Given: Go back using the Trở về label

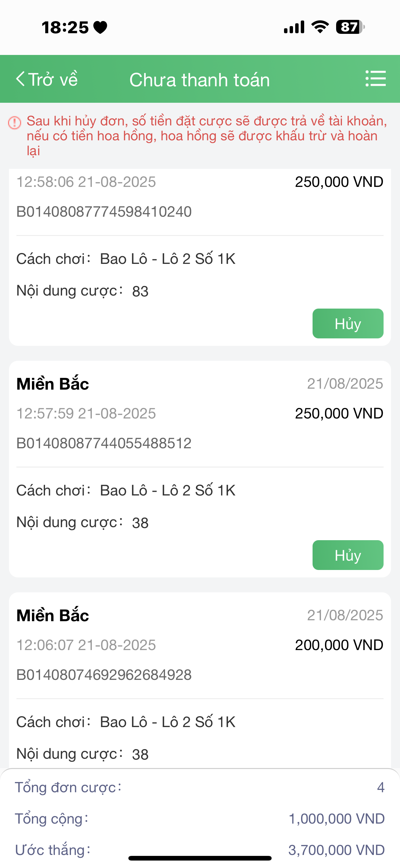Looking at the screenshot, I should tap(53, 79).
